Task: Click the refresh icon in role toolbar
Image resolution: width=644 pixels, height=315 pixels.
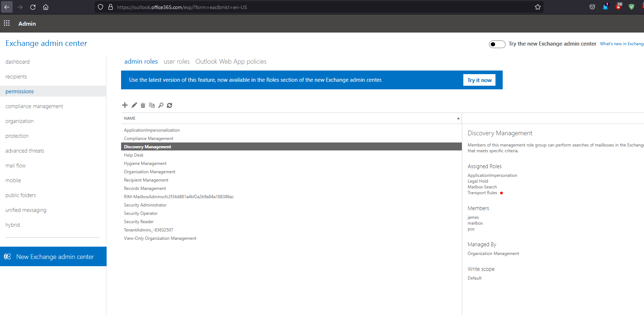Action: coord(169,105)
